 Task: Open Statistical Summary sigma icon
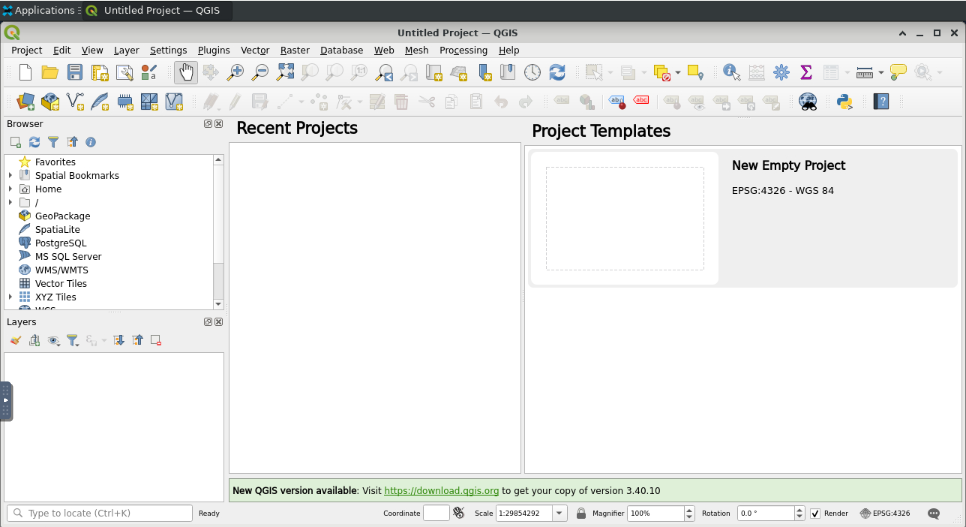pos(806,73)
